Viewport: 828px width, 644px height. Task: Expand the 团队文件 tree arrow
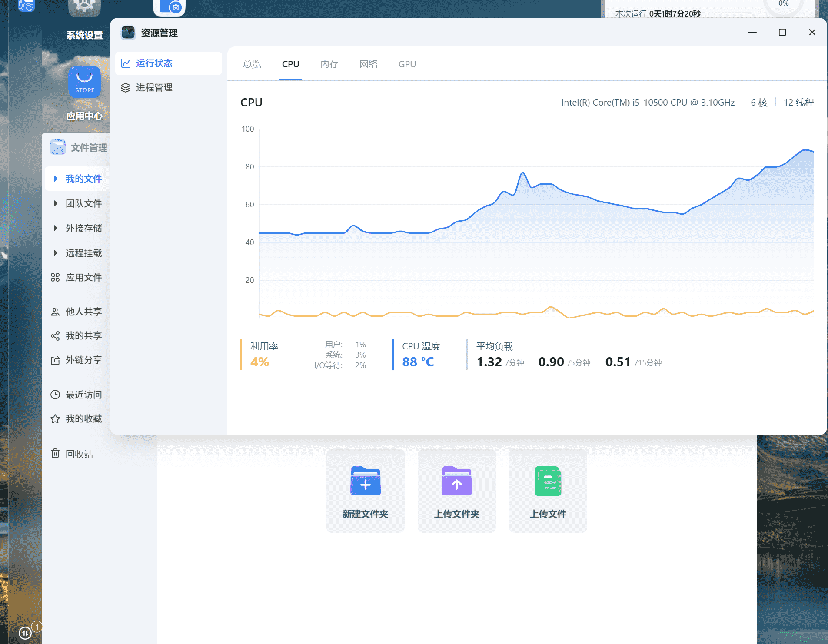(55, 203)
